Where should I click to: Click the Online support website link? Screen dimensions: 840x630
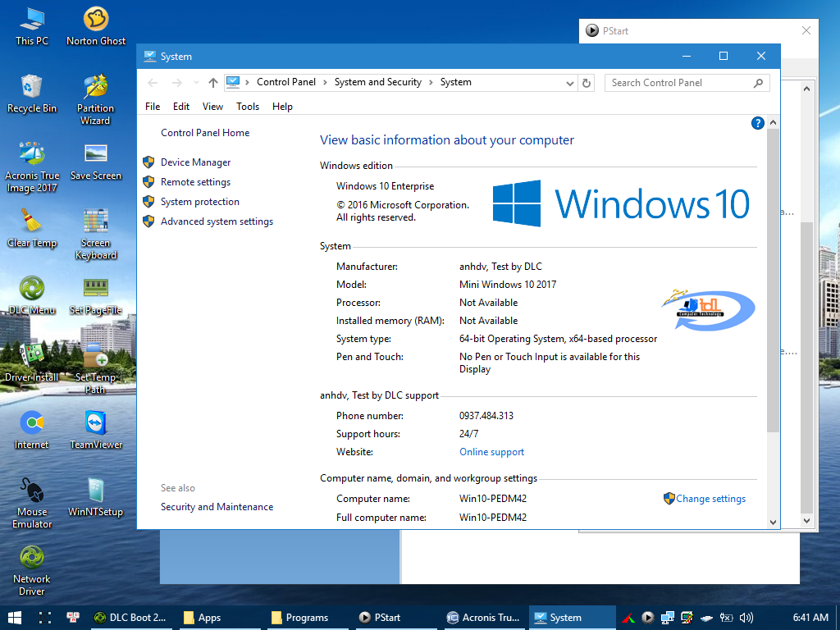point(492,452)
